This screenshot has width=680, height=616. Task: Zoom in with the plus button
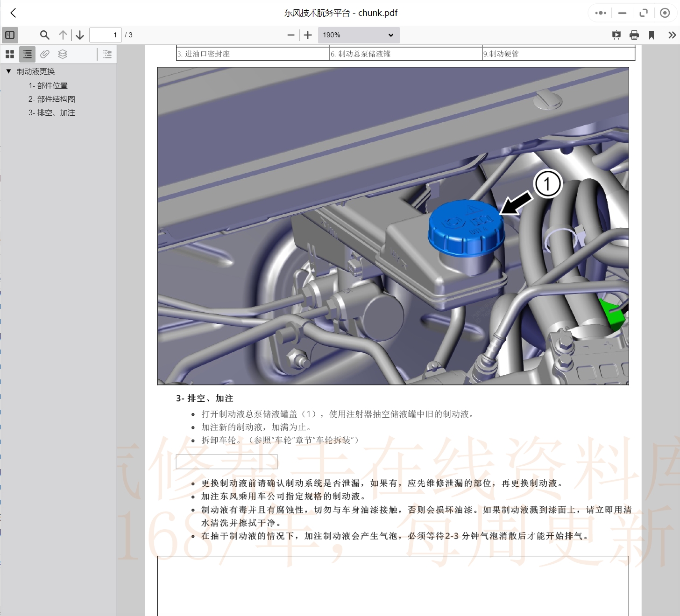click(x=308, y=35)
